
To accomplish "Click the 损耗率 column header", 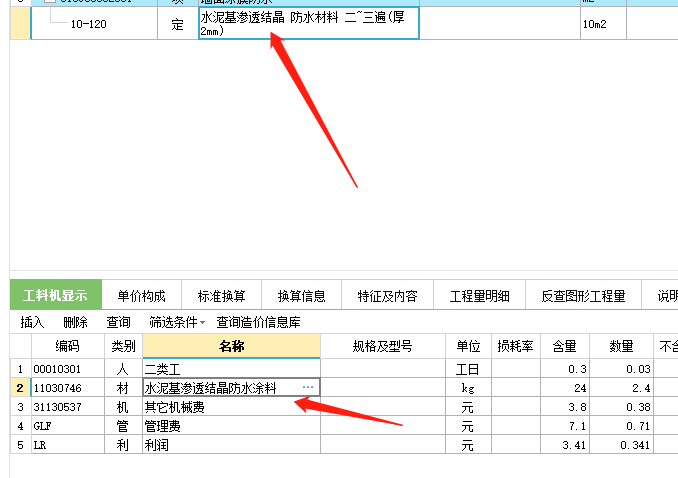I will [x=515, y=346].
